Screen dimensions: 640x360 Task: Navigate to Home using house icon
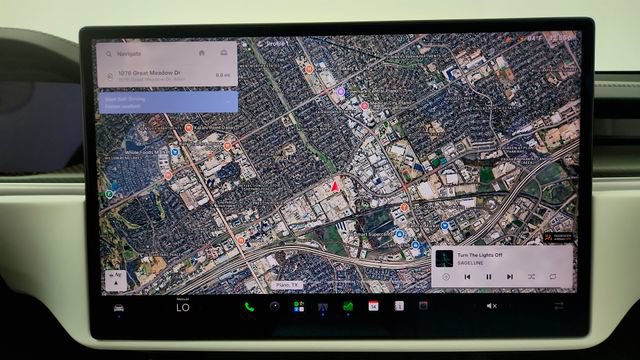pos(202,53)
